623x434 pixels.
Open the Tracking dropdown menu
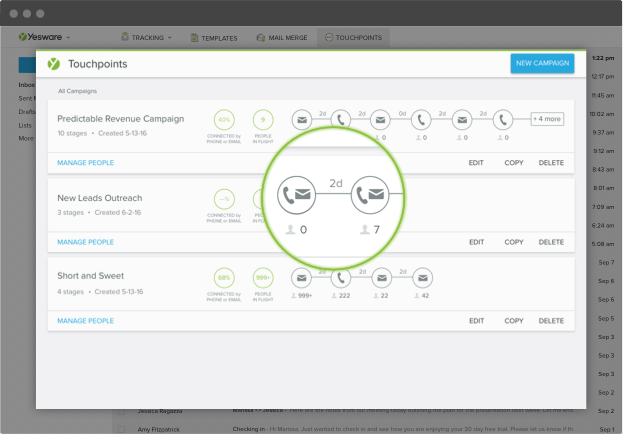[147, 37]
